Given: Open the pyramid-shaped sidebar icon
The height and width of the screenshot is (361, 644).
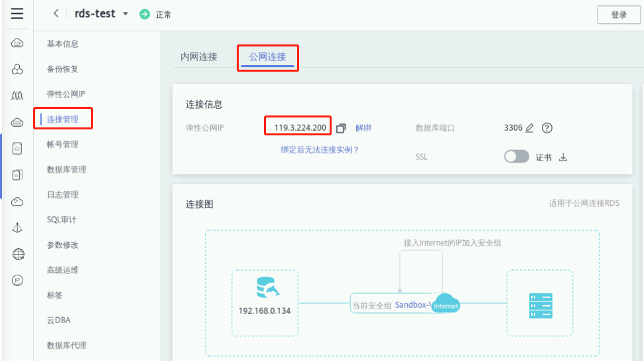Looking at the screenshot, I should (17, 228).
